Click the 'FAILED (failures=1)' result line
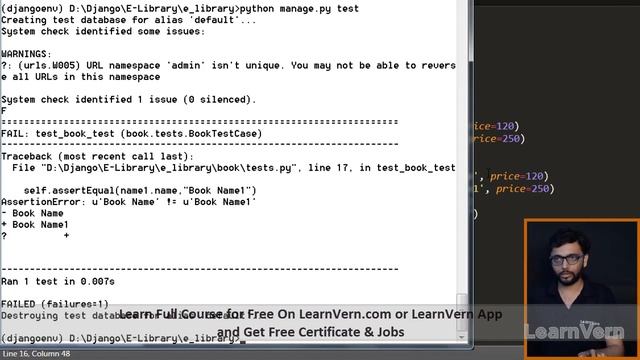The width and height of the screenshot is (640, 360). (x=55, y=304)
